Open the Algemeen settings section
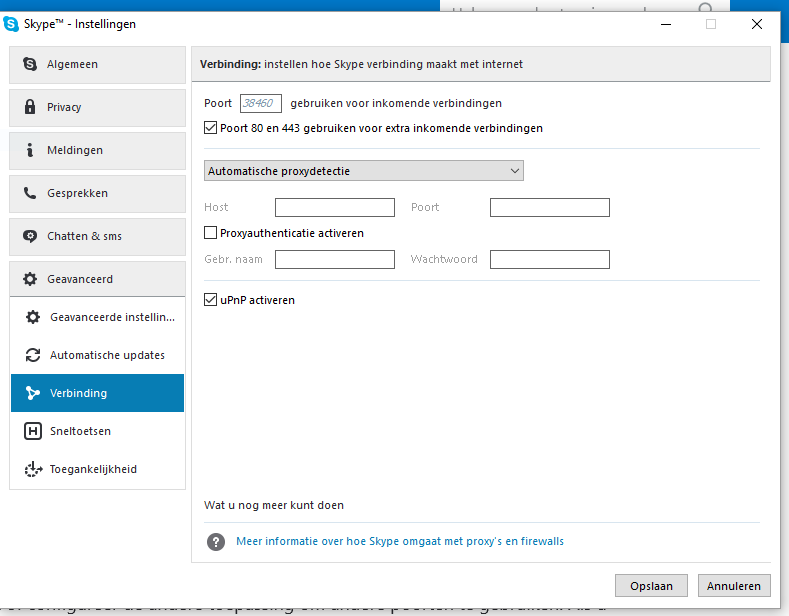789x616 pixels. tap(98, 64)
